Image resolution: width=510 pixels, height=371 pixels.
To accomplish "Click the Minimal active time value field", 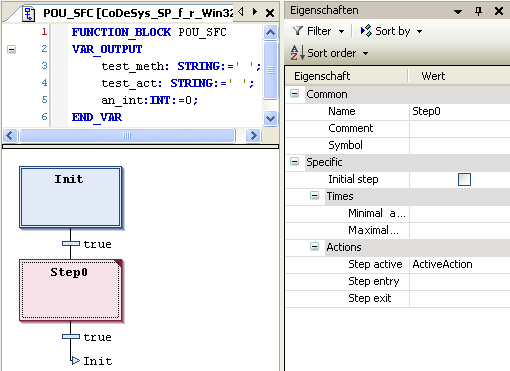I will (x=460, y=213).
